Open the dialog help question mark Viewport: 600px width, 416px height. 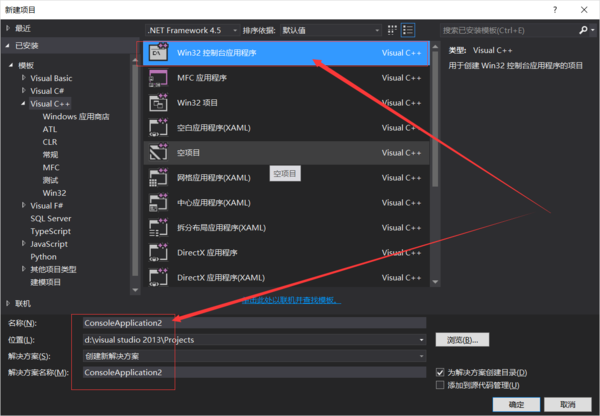[x=555, y=10]
